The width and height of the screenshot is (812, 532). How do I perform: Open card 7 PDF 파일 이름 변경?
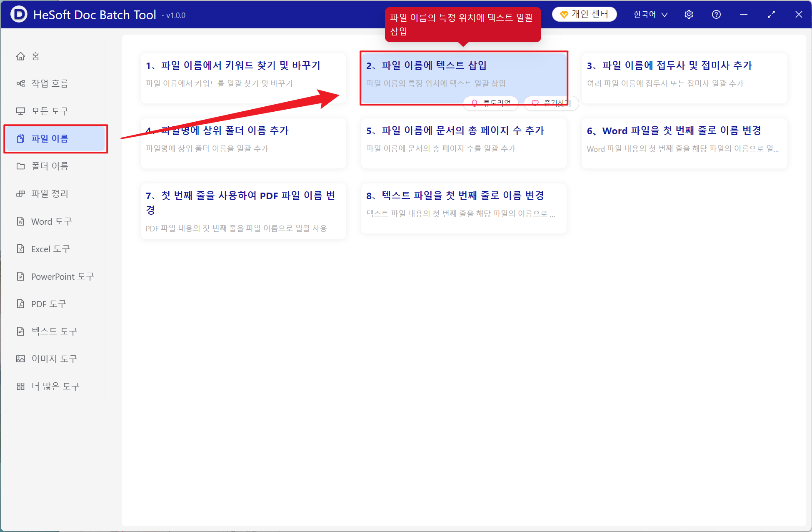pyautogui.click(x=243, y=211)
